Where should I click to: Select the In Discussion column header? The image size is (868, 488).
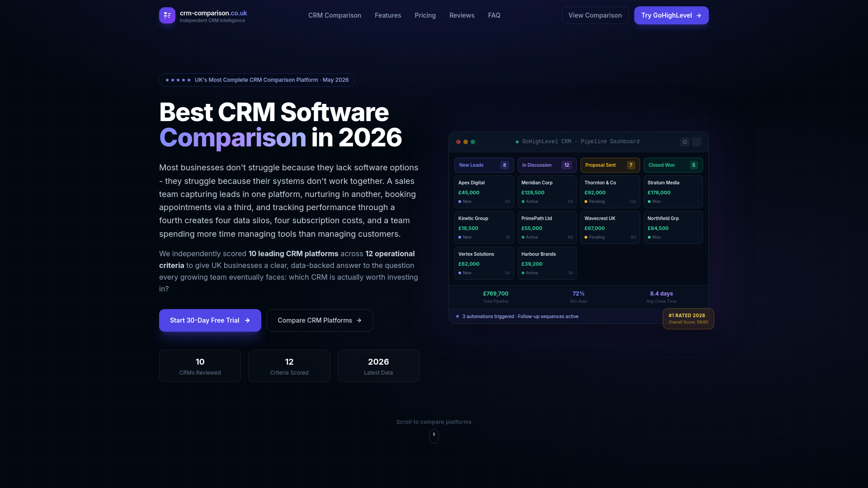[x=547, y=165]
